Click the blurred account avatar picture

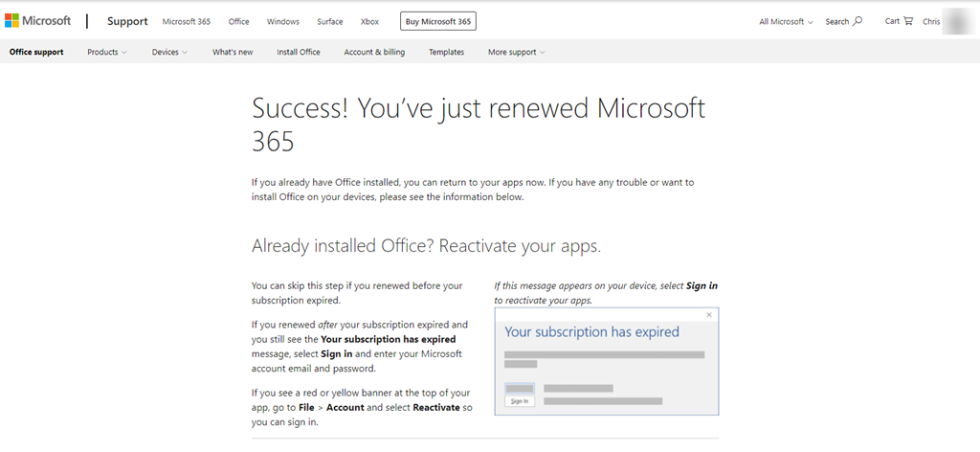957,21
